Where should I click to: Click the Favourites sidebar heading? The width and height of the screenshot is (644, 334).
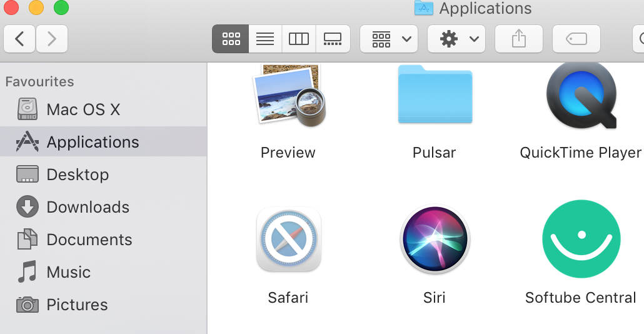coord(40,82)
